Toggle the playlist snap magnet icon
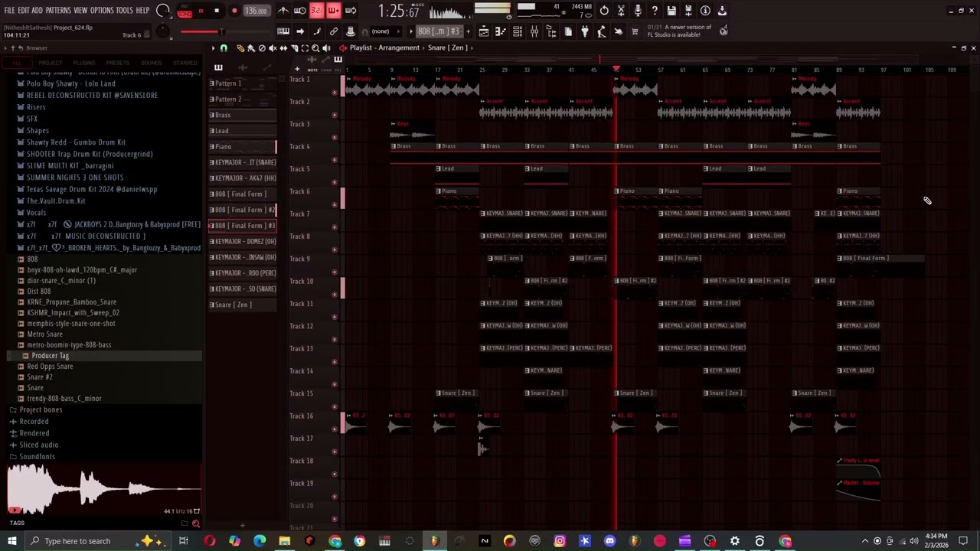Image resolution: width=980 pixels, height=551 pixels. coord(224,47)
